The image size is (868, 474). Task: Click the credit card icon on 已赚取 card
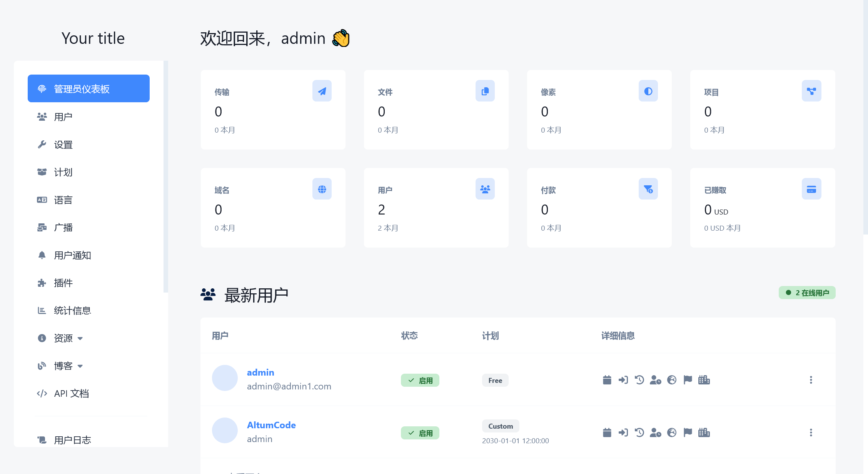tap(811, 189)
